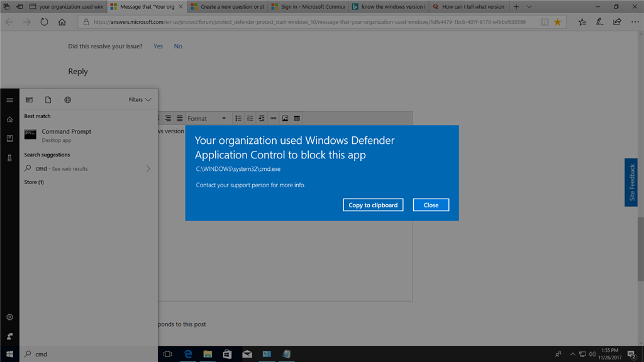644x362 pixels.
Task: Click the insert link icon in editor
Action: (x=273, y=118)
